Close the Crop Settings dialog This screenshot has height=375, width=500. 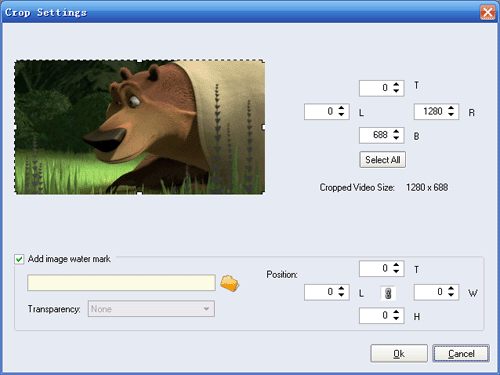tap(488, 13)
